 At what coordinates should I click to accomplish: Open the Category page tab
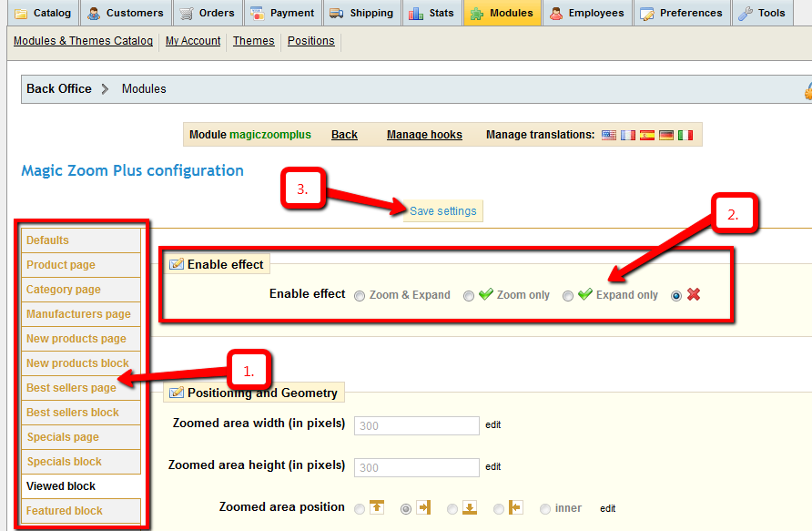81,290
